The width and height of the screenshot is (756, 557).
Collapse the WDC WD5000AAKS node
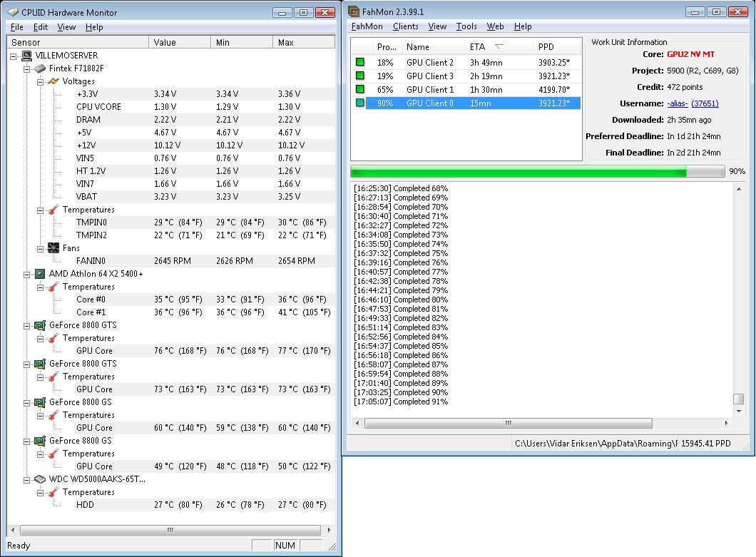pyautogui.click(x=27, y=480)
